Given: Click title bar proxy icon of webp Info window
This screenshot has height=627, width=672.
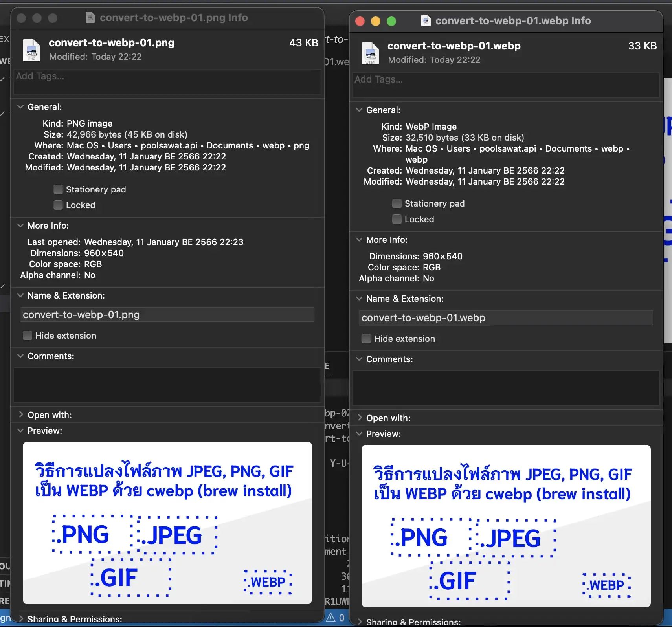Looking at the screenshot, I should coord(426,20).
